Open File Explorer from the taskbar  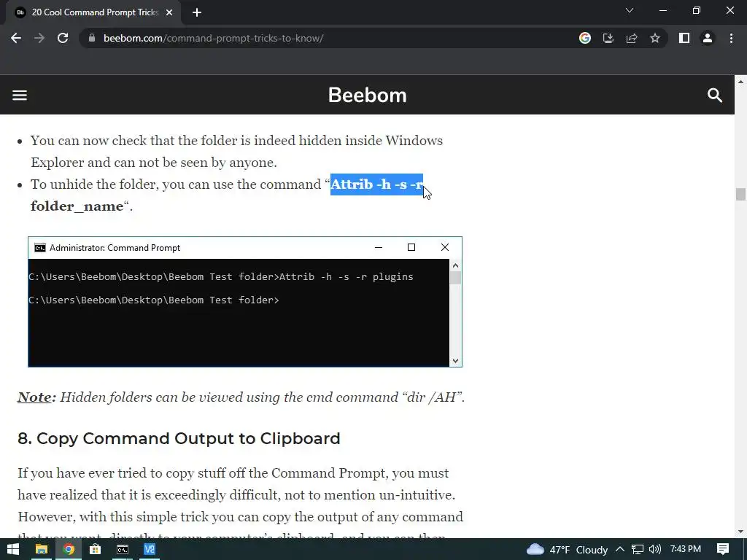[42, 550]
